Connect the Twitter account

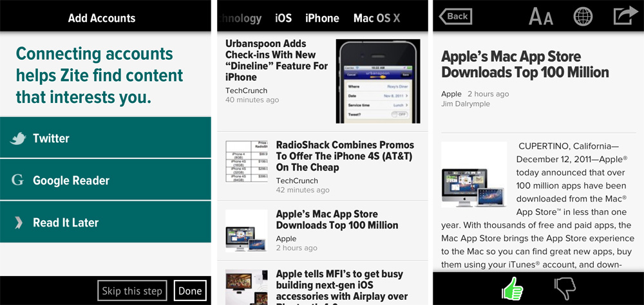tap(106, 138)
